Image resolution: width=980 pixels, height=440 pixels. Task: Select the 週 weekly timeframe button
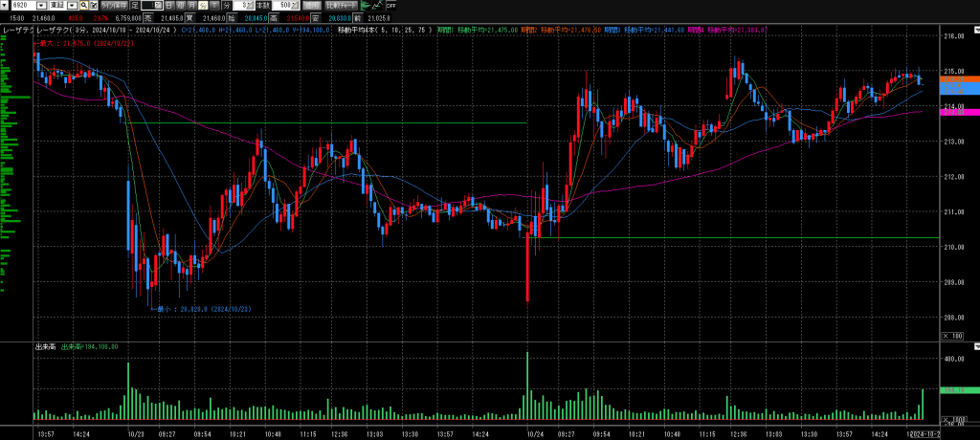click(x=180, y=6)
